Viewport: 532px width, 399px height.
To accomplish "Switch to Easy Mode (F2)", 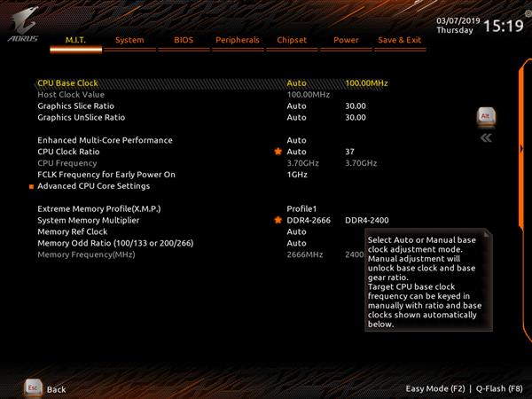I will (x=435, y=388).
